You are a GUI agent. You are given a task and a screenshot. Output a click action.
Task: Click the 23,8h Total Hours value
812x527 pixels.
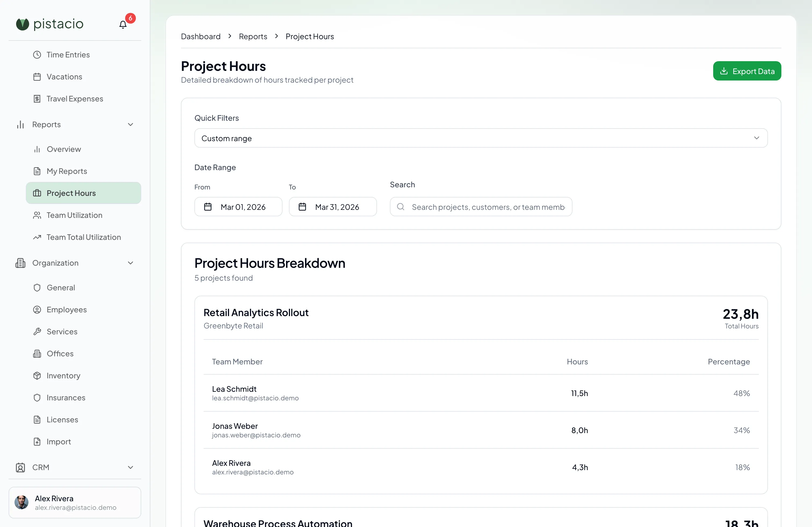click(x=741, y=314)
